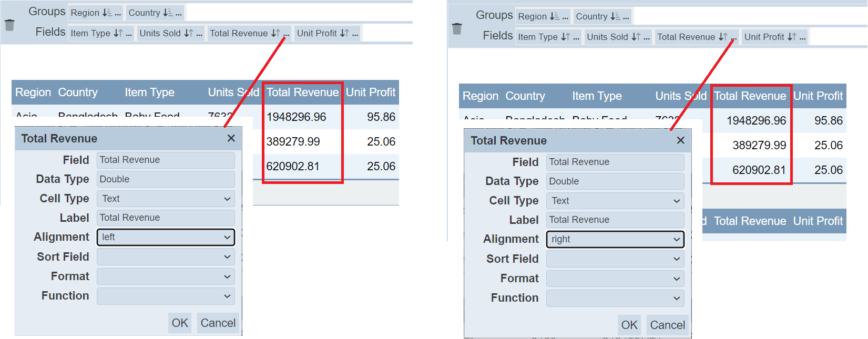Click the trash icon in the left panel
This screenshot has height=339, width=868.
click(x=9, y=25)
